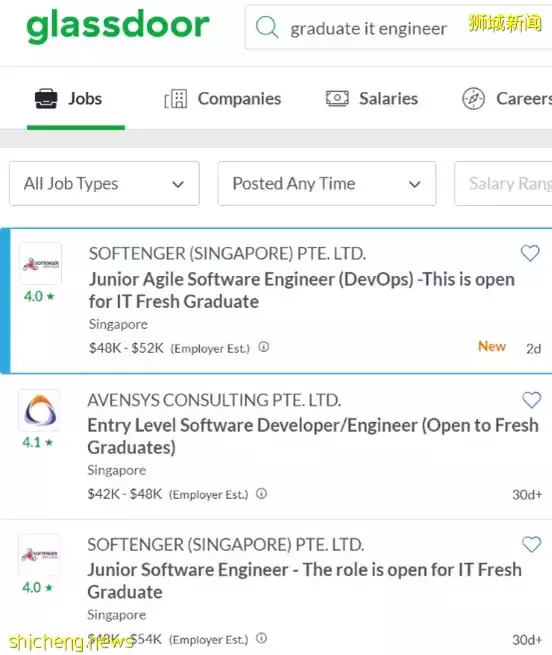Screen dimensions: 552x655
Task: Open Junior Agile Software Engineer (DevOps) job title
Action: tap(301, 290)
